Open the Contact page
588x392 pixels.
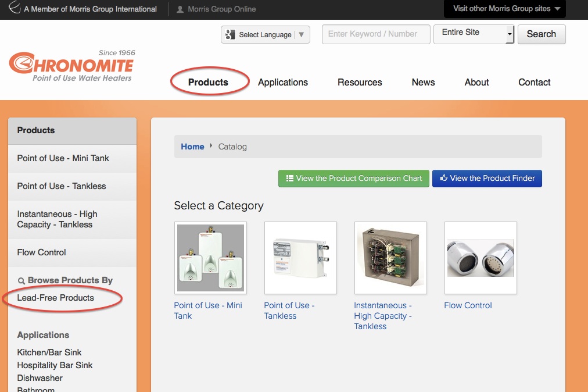[x=534, y=82]
